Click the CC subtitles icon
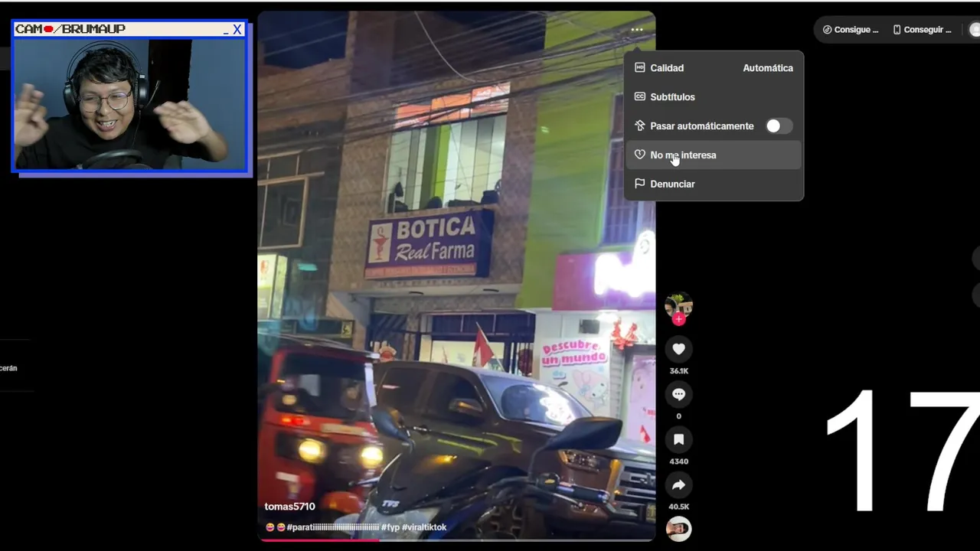 (640, 97)
